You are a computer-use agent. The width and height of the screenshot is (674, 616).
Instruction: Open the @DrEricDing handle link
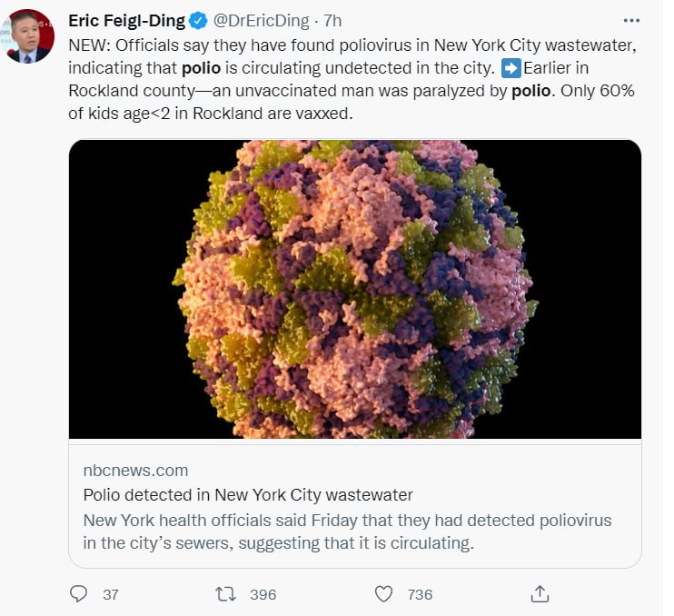[x=259, y=21]
